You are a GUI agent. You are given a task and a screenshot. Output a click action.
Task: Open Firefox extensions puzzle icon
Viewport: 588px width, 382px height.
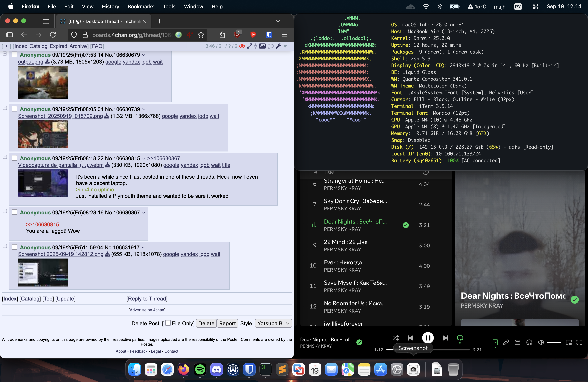coord(222,35)
